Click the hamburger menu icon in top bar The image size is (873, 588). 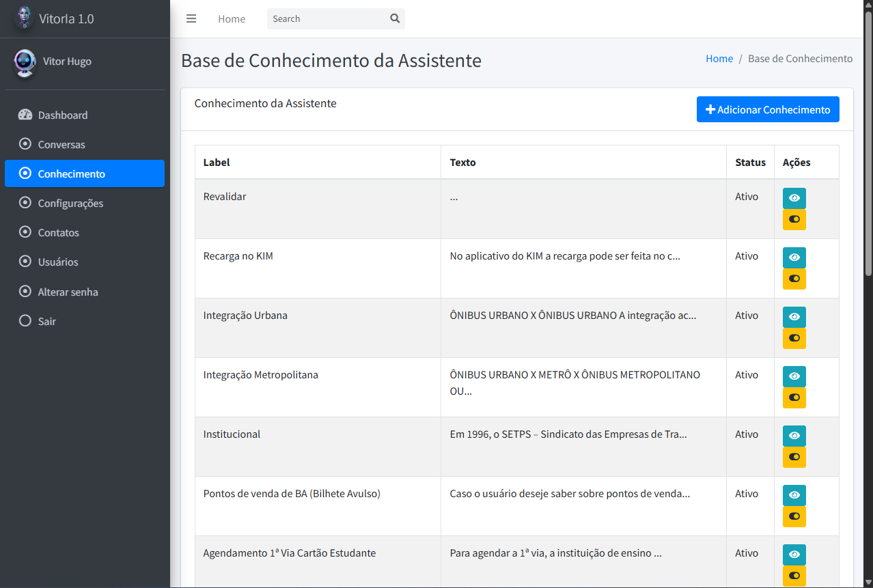pos(191,19)
